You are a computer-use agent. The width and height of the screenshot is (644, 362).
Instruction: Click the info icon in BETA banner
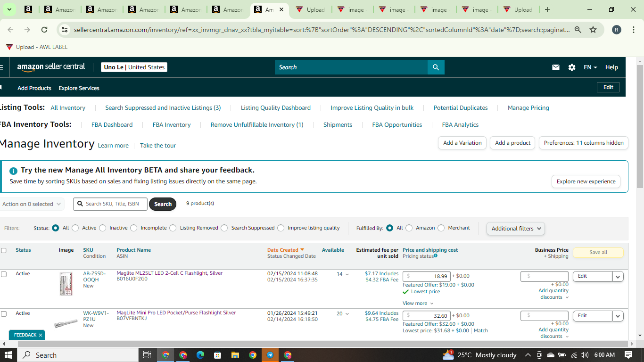click(x=14, y=171)
